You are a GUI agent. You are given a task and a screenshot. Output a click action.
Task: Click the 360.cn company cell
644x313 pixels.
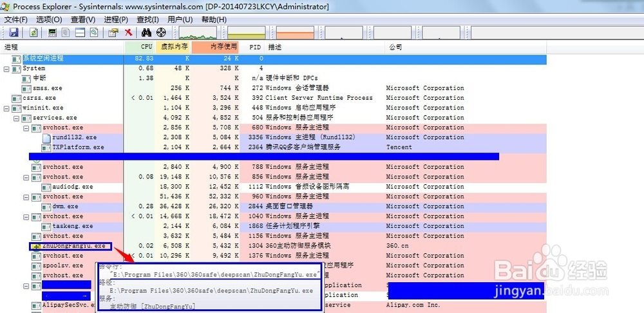pos(399,246)
